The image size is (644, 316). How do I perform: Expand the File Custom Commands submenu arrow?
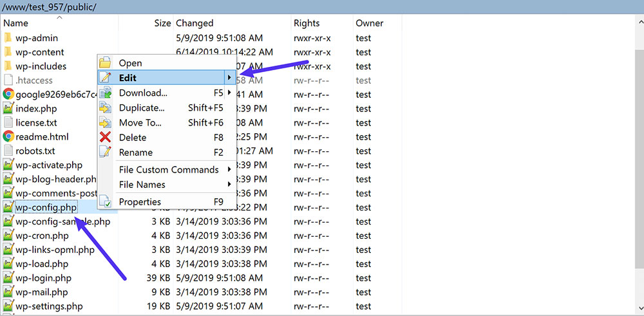coord(229,170)
